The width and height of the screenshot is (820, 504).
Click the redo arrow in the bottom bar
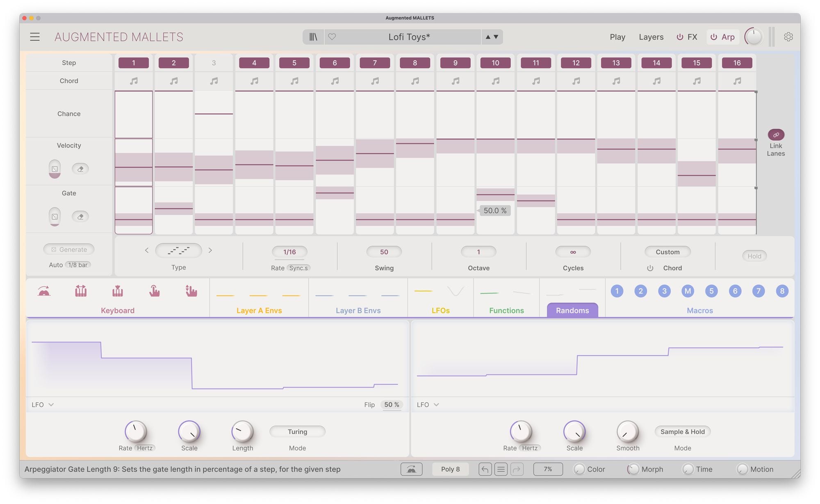(517, 469)
